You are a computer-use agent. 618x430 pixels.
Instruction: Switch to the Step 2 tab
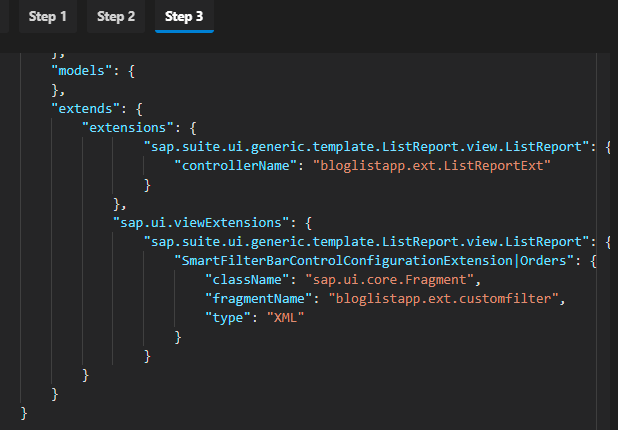point(116,16)
